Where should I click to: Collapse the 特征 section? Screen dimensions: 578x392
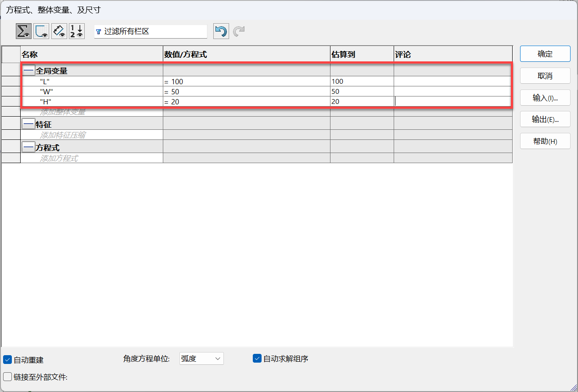click(29, 125)
